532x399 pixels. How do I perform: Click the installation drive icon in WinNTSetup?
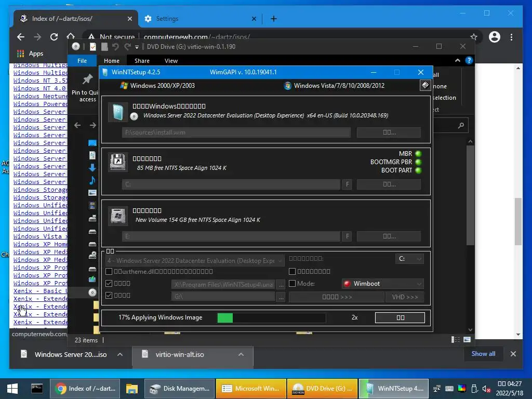pos(118,216)
